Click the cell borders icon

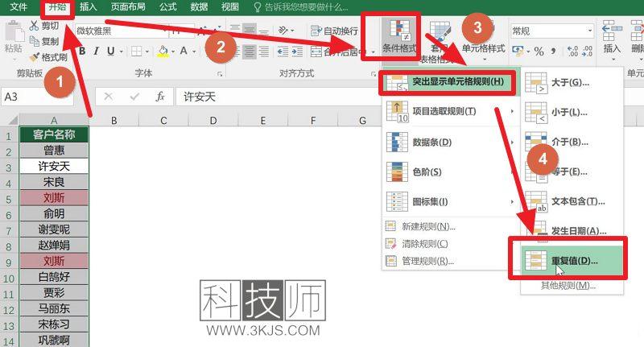coord(136,51)
